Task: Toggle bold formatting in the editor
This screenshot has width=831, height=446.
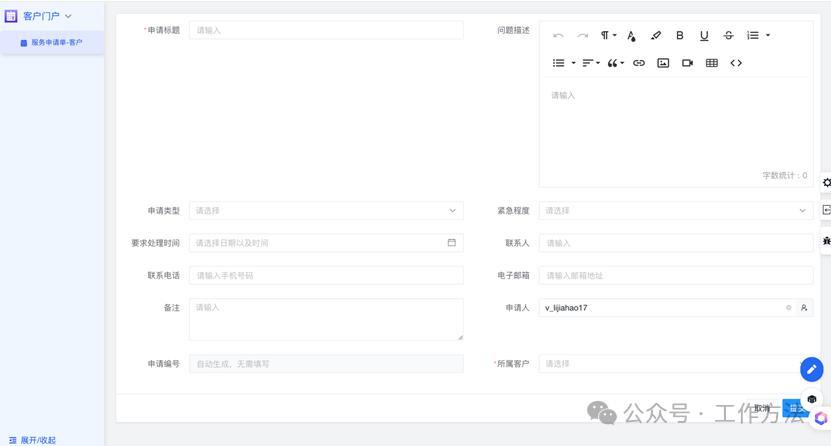Action: click(680, 36)
